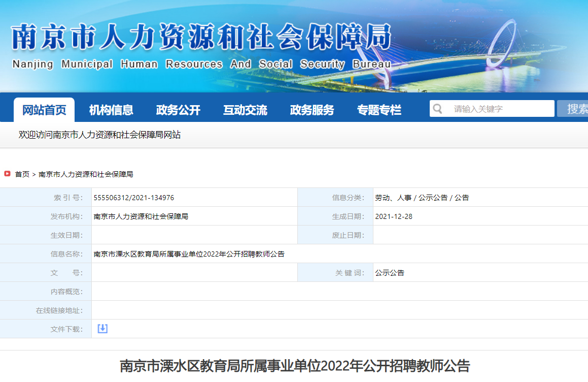The image size is (588, 382).
Task: Select keyword value 公示公告
Action: (390, 273)
